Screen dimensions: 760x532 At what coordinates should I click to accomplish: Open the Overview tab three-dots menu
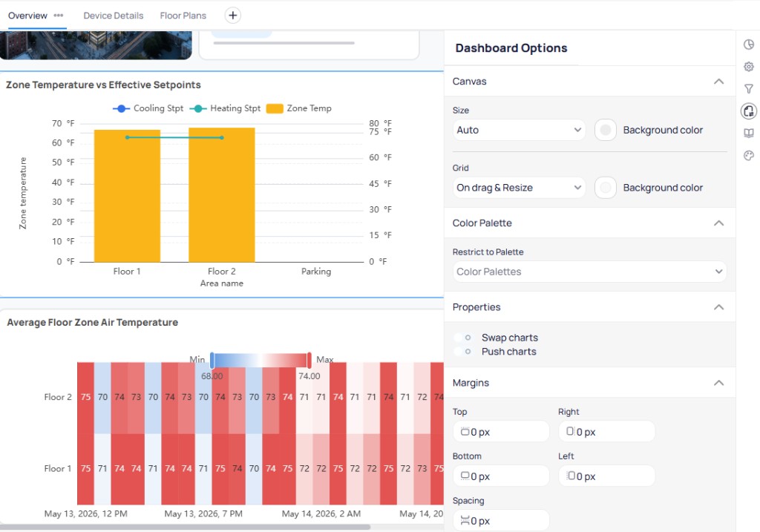click(x=59, y=16)
